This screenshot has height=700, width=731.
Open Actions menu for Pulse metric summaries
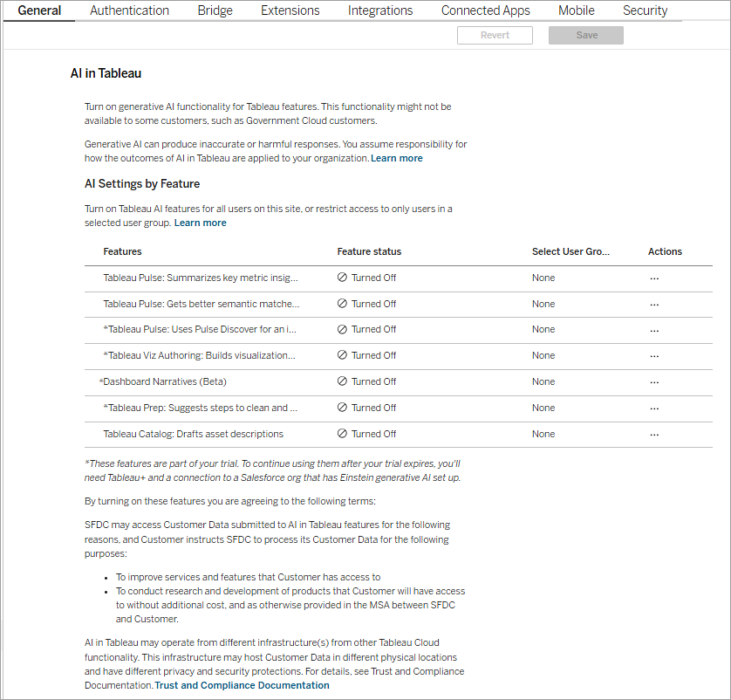tap(655, 277)
